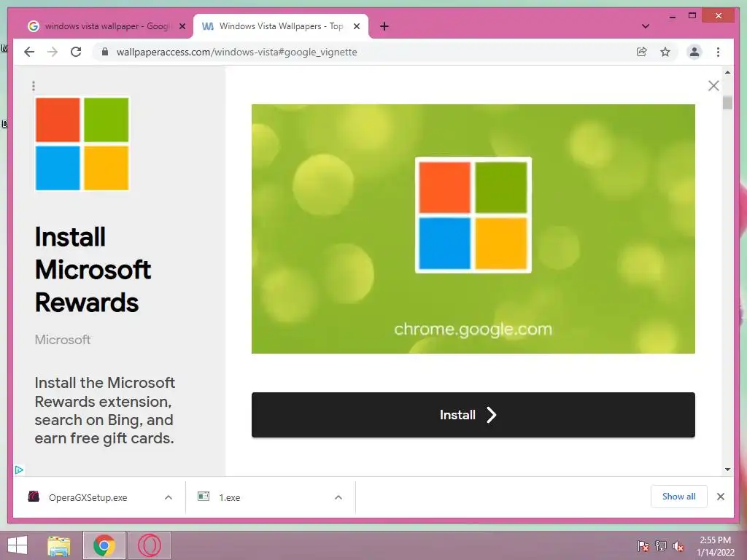Expand options for 1.exe download

[338, 497]
